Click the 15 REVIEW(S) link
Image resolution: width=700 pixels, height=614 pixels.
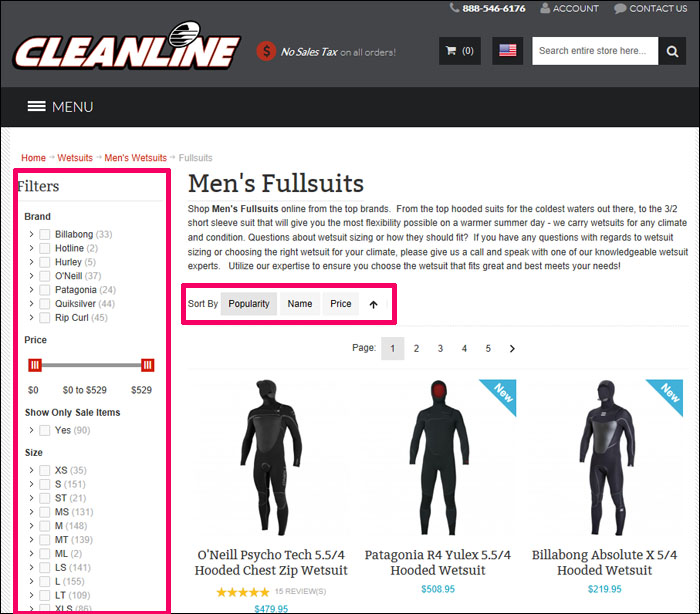[300, 592]
